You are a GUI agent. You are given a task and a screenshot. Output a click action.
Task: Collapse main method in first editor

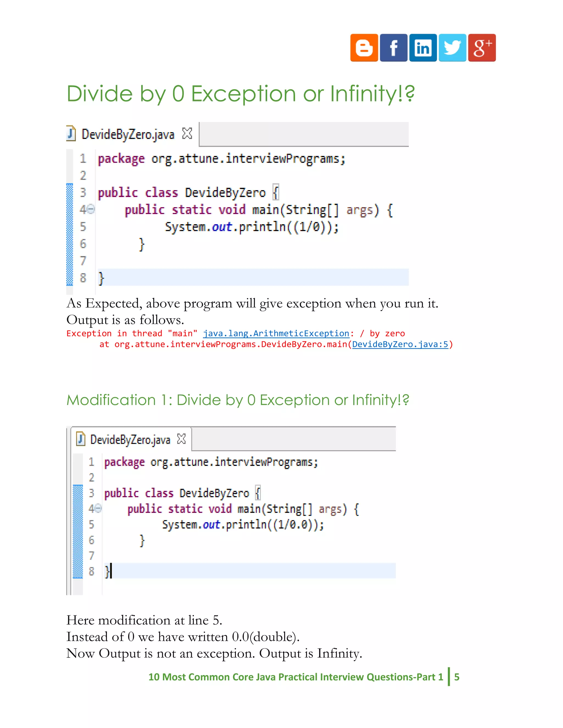pyautogui.click(x=91, y=209)
